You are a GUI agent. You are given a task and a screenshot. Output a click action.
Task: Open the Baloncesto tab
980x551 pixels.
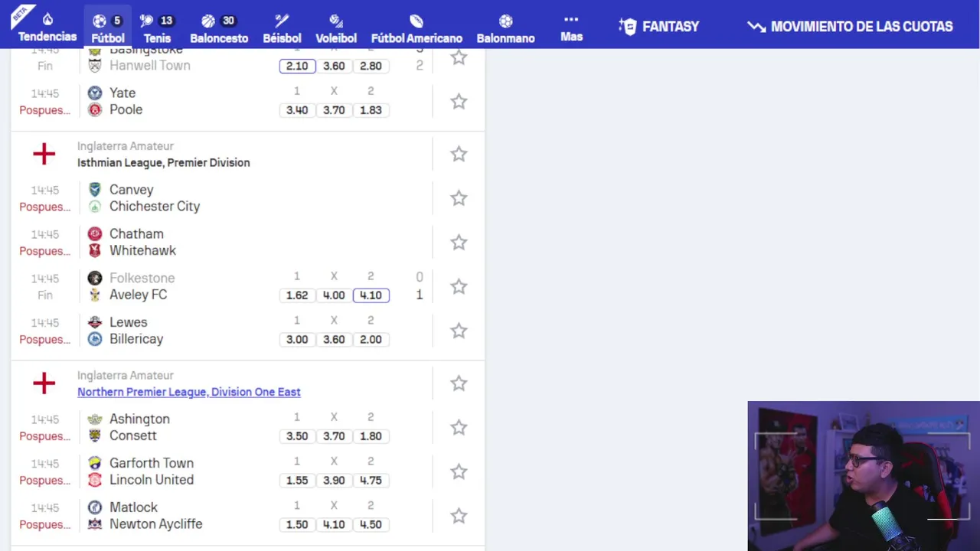point(219,28)
